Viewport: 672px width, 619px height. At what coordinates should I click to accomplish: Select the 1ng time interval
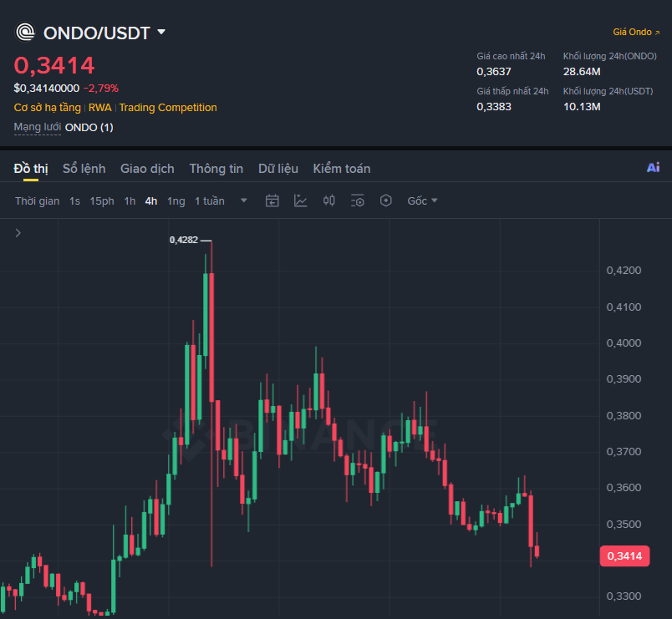(176, 201)
